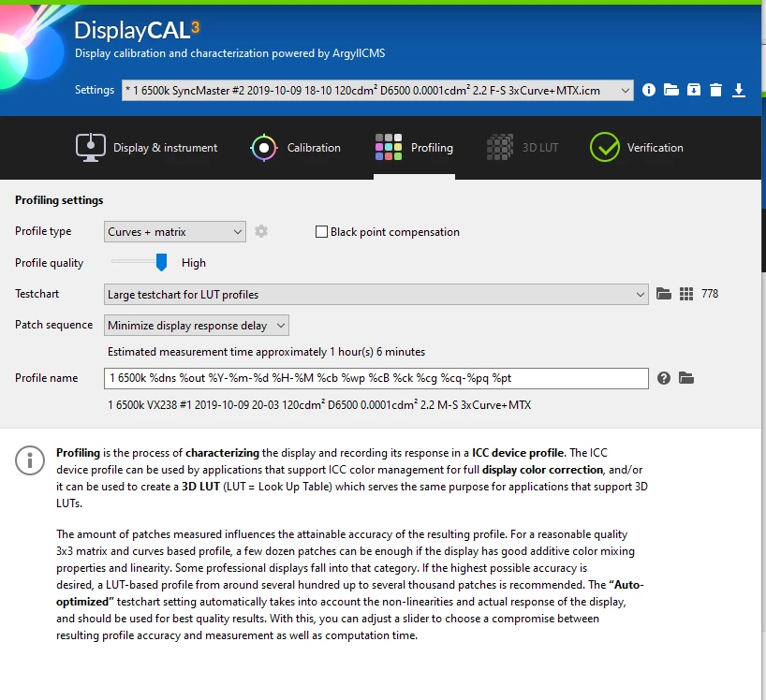Go to the Verification tab
Viewport: 766px width, 700px height.
[636, 148]
